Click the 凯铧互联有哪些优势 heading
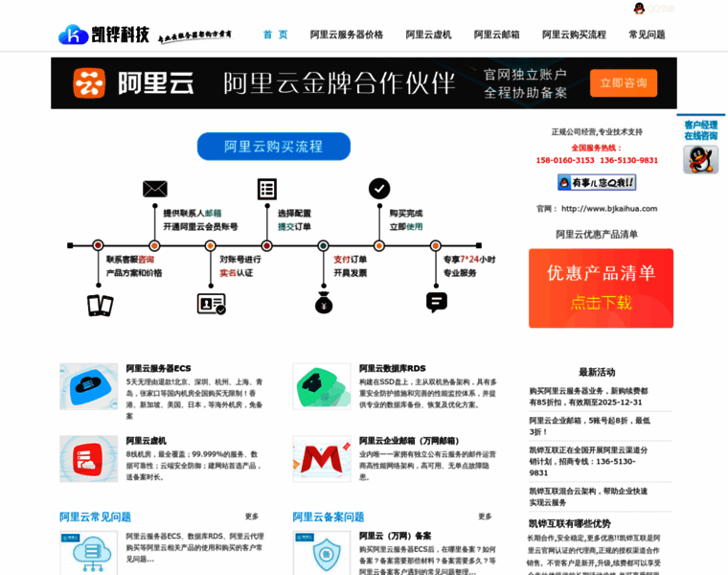This screenshot has width=728, height=575. pyautogui.click(x=570, y=523)
